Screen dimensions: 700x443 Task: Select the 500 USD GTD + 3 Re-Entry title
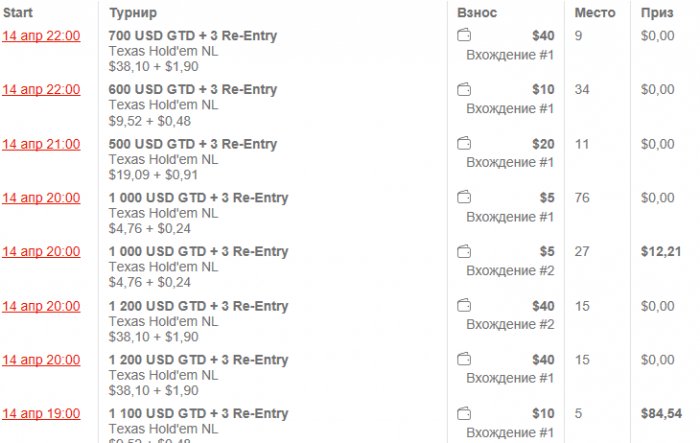coord(193,144)
